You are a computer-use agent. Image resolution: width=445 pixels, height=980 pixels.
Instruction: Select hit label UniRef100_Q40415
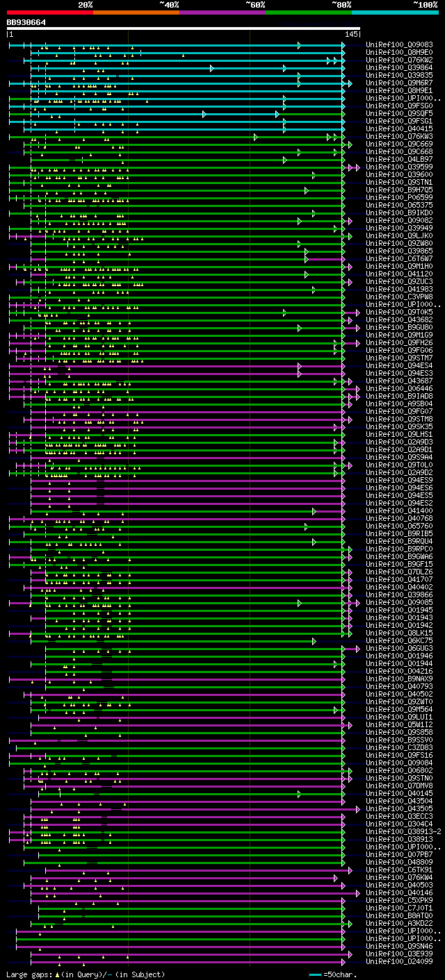tap(399, 128)
